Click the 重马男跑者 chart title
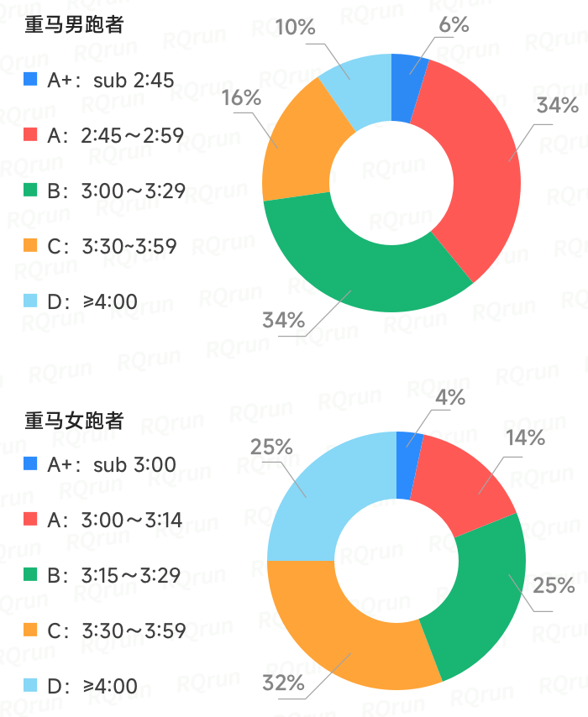588x717 pixels. 74,25
